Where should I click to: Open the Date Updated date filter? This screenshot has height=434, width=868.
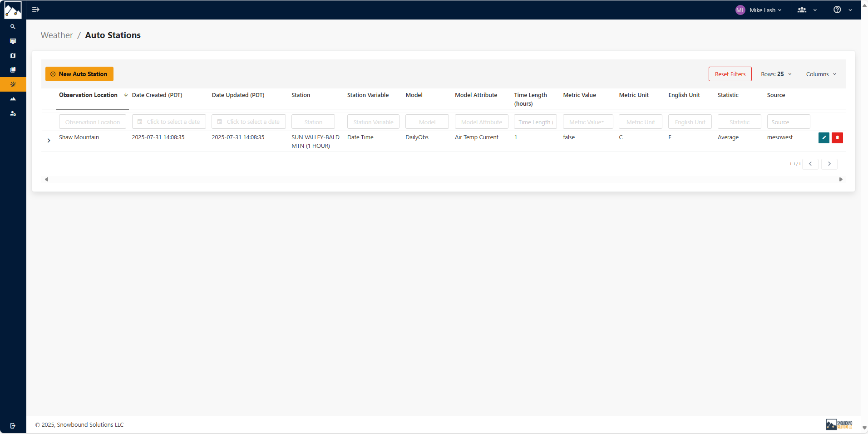coord(249,122)
